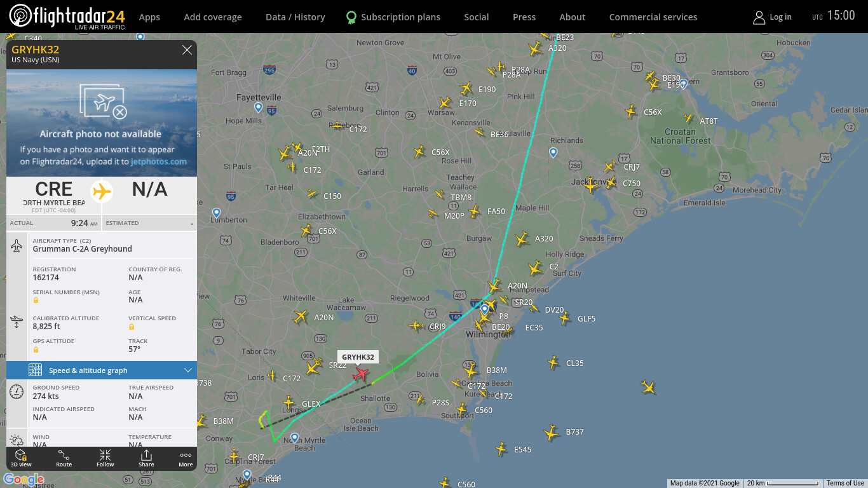Viewport: 868px width, 488px height.
Task: Close the GRYHK32 flight panel
Action: tap(187, 50)
